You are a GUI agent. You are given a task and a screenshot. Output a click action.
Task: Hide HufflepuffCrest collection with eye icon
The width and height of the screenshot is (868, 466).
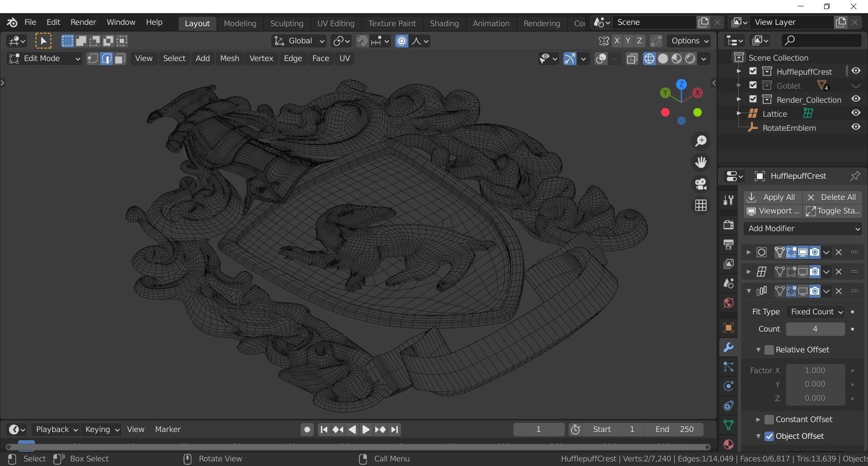pos(856,71)
